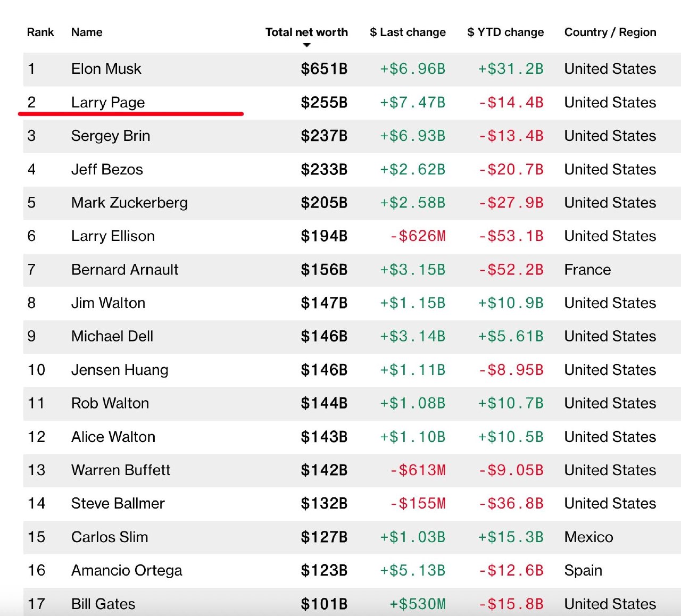Screen dimensions: 681x616
Task: Open Elon Musk's profile
Action: [x=106, y=69]
